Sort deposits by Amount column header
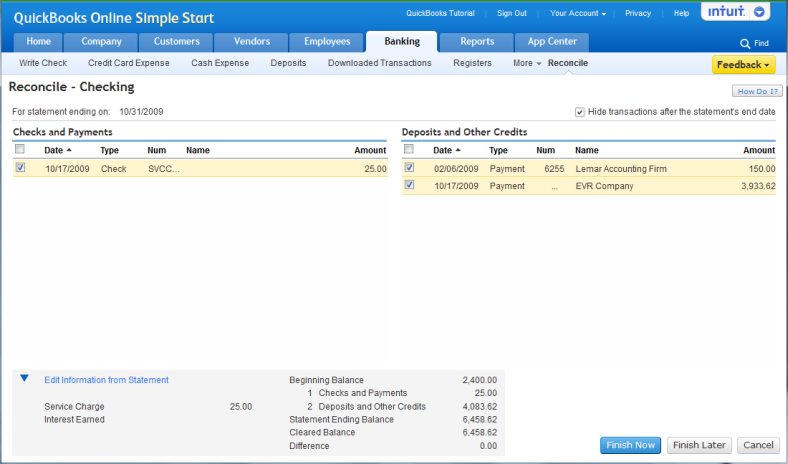The height and width of the screenshot is (464, 788). coord(759,150)
